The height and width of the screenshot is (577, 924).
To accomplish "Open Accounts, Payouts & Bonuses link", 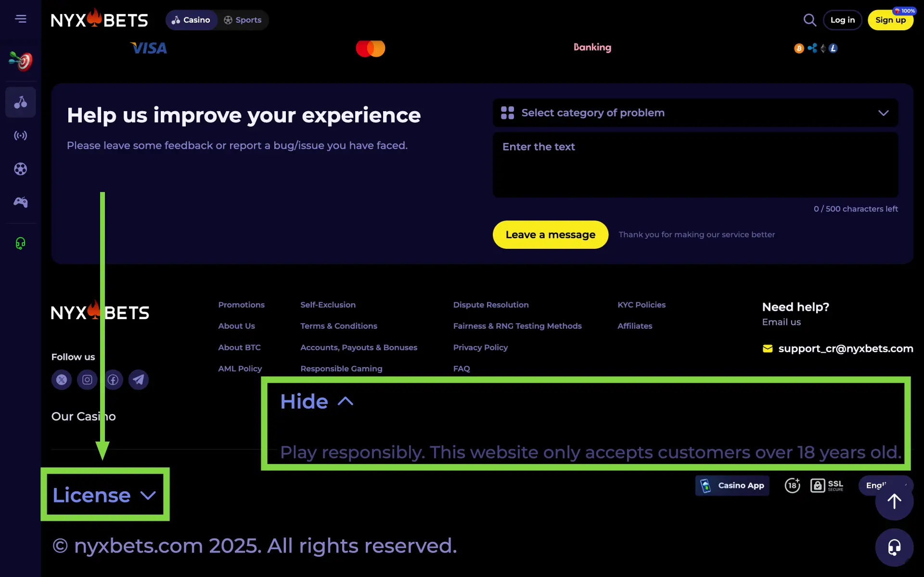I will (x=359, y=347).
